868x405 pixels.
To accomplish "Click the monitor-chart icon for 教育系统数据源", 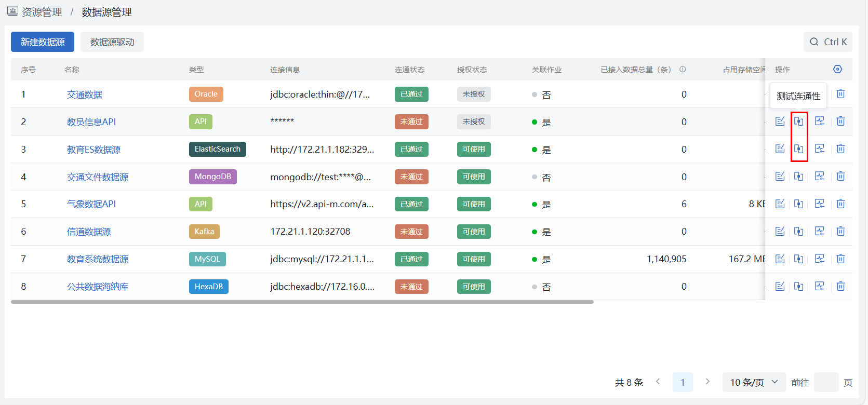I will coord(820,259).
